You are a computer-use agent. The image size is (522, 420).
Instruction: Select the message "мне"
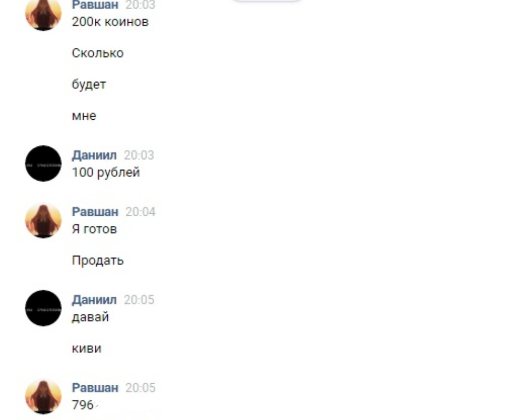click(x=84, y=116)
